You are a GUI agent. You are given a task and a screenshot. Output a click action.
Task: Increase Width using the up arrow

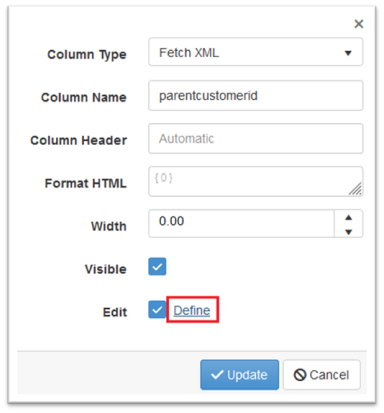(349, 217)
